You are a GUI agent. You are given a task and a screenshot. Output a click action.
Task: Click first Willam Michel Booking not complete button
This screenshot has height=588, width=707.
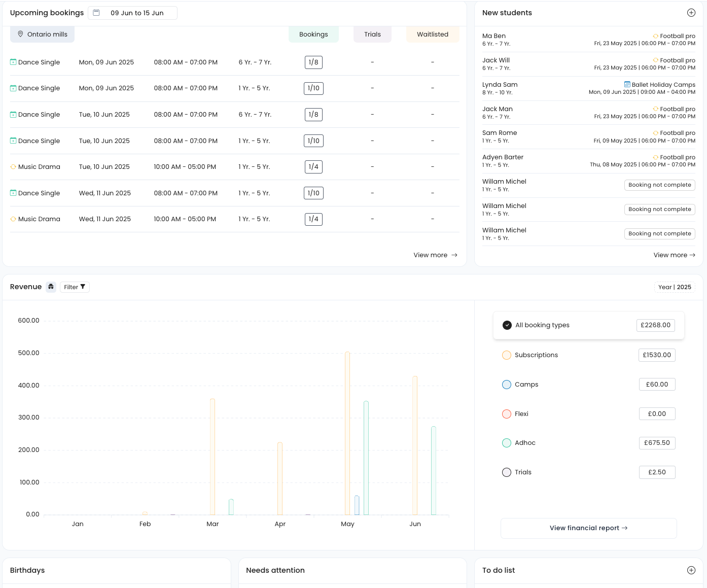pyautogui.click(x=660, y=185)
